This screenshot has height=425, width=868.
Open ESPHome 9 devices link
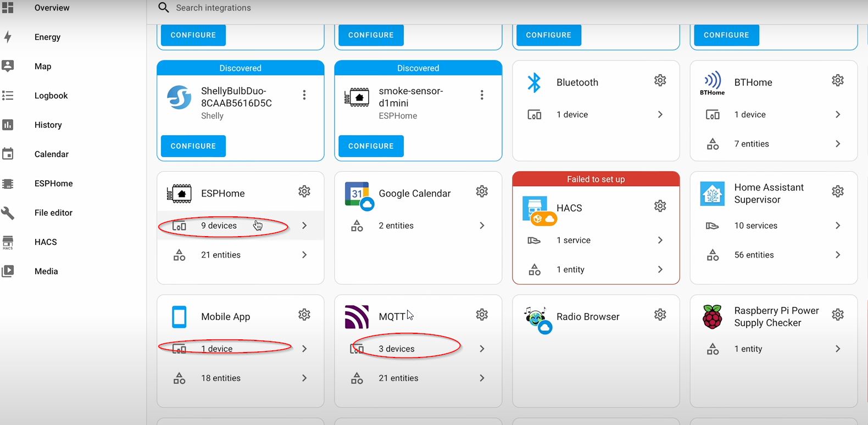[241, 226]
